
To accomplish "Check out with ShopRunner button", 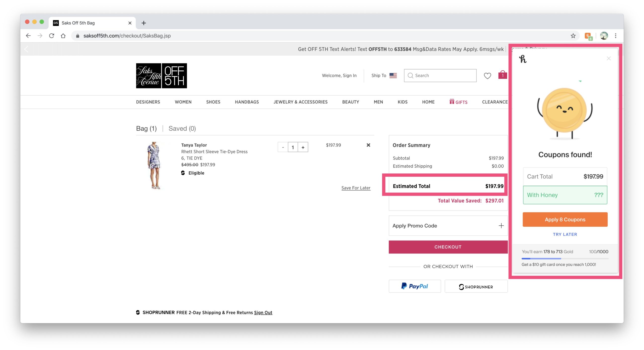I will click(x=476, y=286).
